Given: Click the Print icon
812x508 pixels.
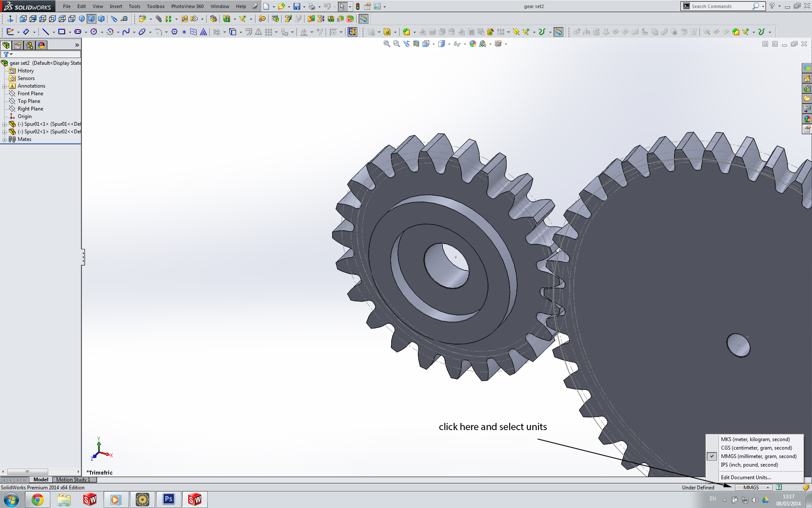Looking at the screenshot, I should [312, 6].
